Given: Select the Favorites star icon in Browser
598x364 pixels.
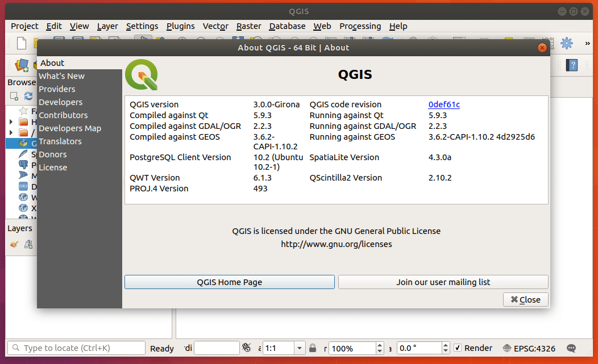Looking at the screenshot, I should [23, 111].
